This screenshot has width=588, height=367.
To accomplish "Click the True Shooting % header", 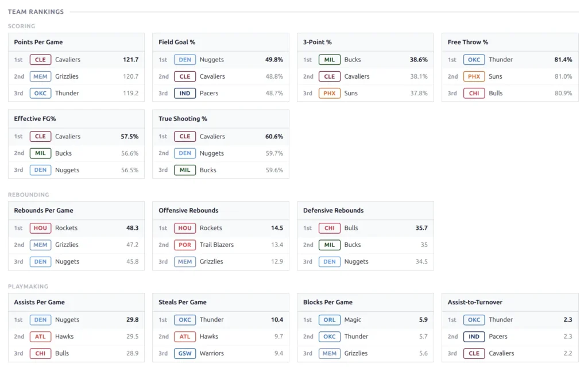I will (220, 118).
